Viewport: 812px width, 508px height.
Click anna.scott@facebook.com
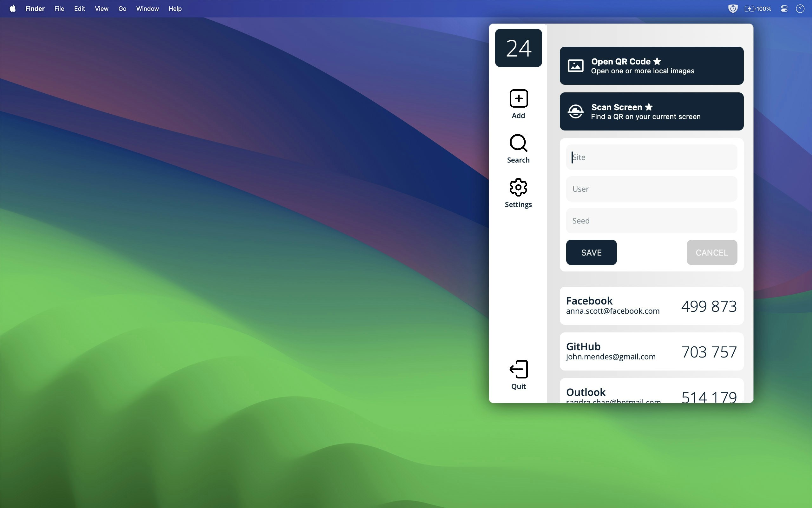(613, 311)
